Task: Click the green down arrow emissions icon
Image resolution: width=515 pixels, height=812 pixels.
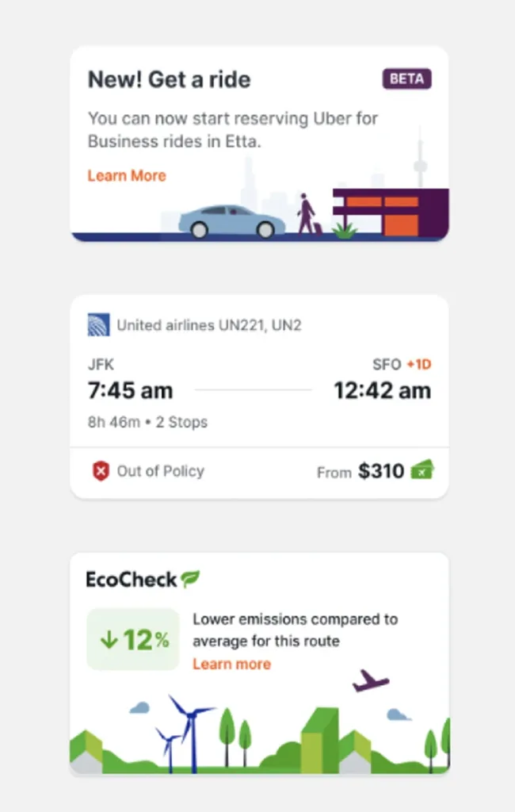Action: pos(109,640)
